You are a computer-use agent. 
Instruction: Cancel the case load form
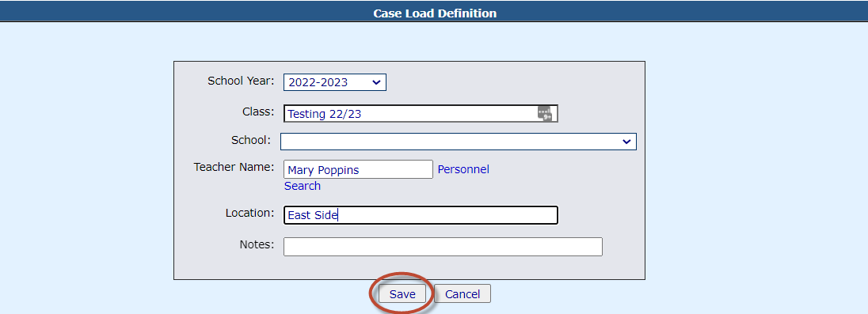tap(463, 294)
